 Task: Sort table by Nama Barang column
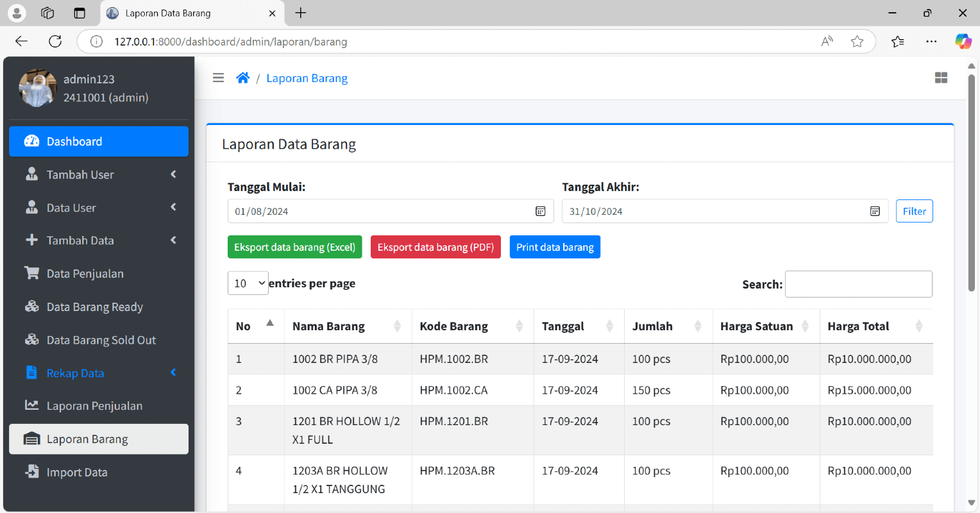tap(348, 326)
